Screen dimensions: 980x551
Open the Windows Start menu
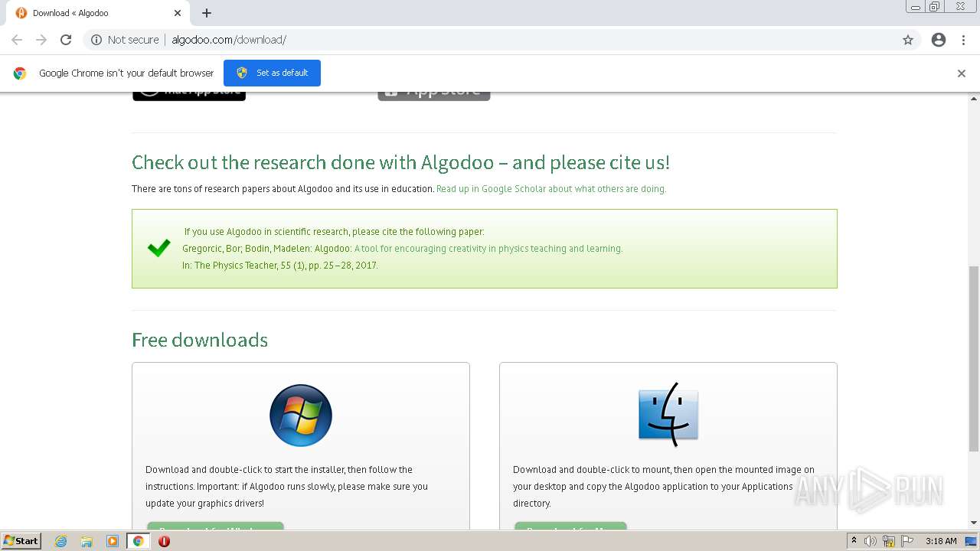(x=21, y=540)
